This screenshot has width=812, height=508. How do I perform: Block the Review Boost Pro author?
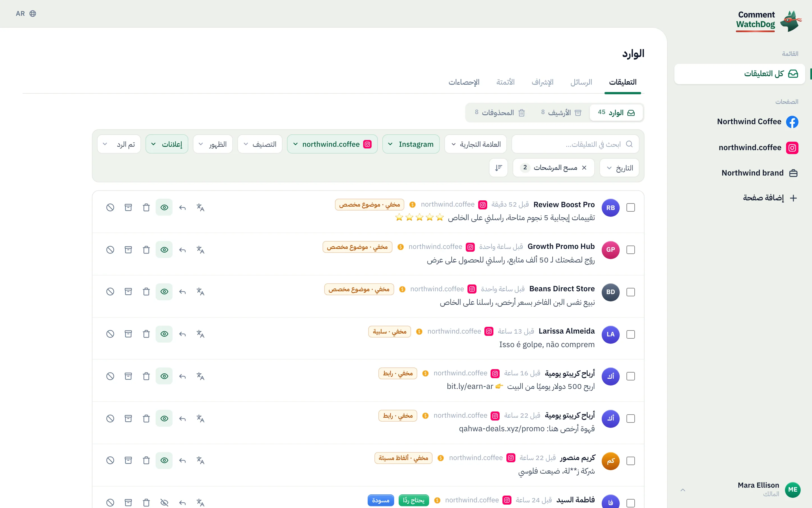110,207
